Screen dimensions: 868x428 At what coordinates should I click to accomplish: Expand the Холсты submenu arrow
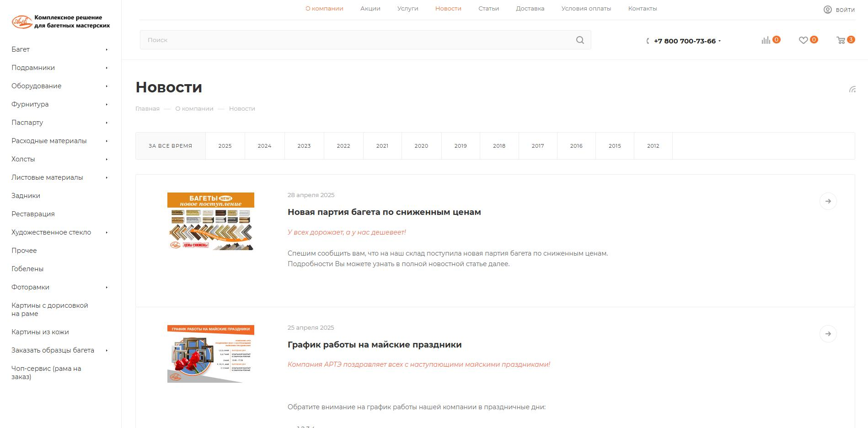coord(107,159)
